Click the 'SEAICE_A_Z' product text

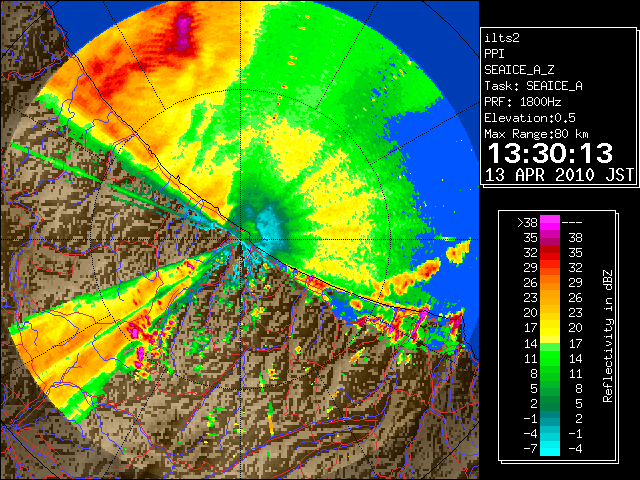(519, 70)
